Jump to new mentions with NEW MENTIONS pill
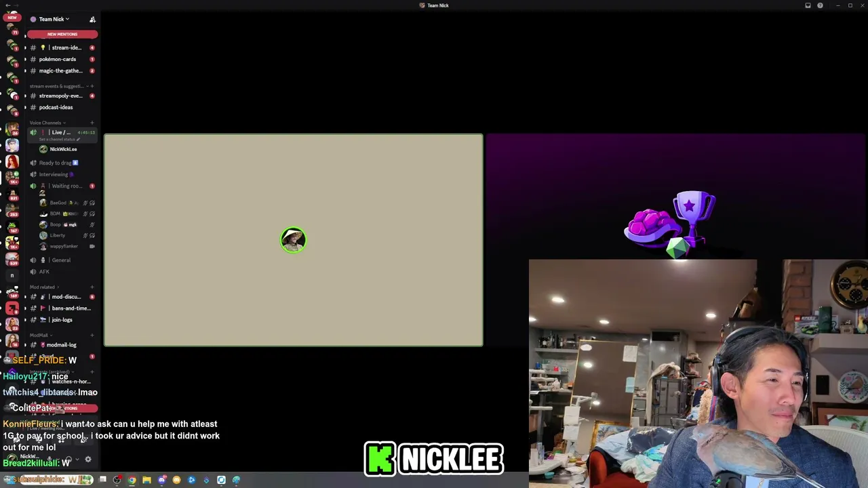Screen dimensions: 868x488 click(62, 34)
